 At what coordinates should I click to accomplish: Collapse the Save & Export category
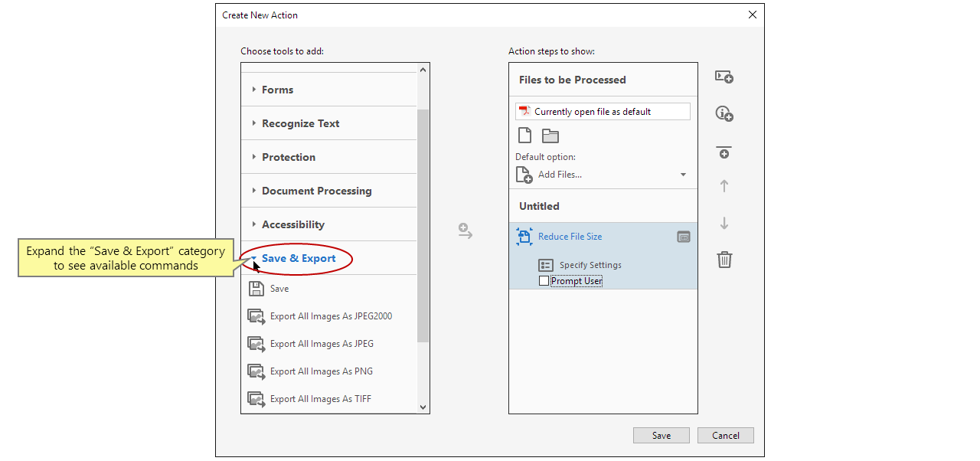click(298, 259)
